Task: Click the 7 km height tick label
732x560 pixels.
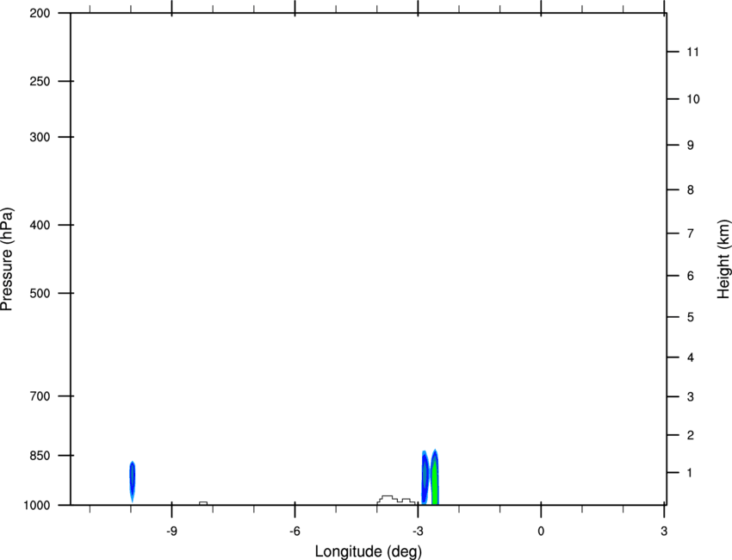Action: [x=691, y=233]
